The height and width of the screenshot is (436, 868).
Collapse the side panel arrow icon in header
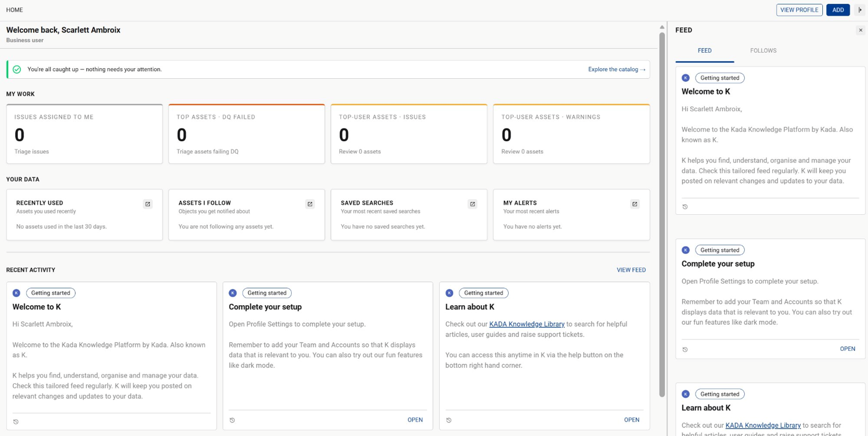pyautogui.click(x=860, y=10)
